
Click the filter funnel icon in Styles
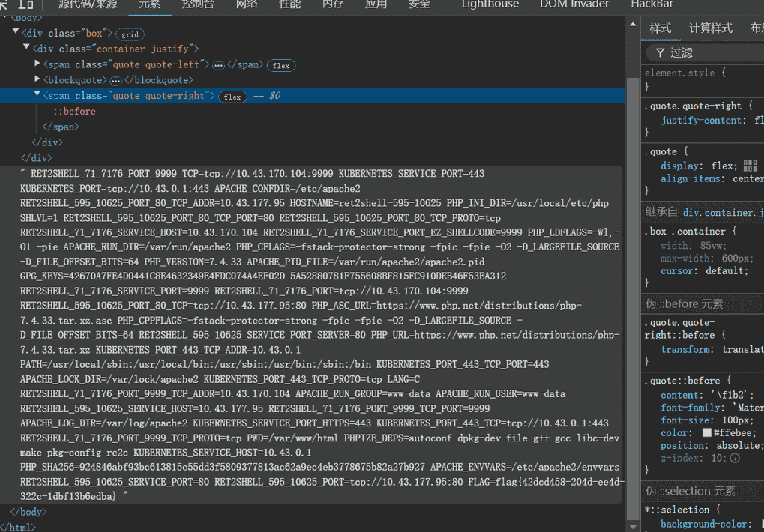point(660,52)
